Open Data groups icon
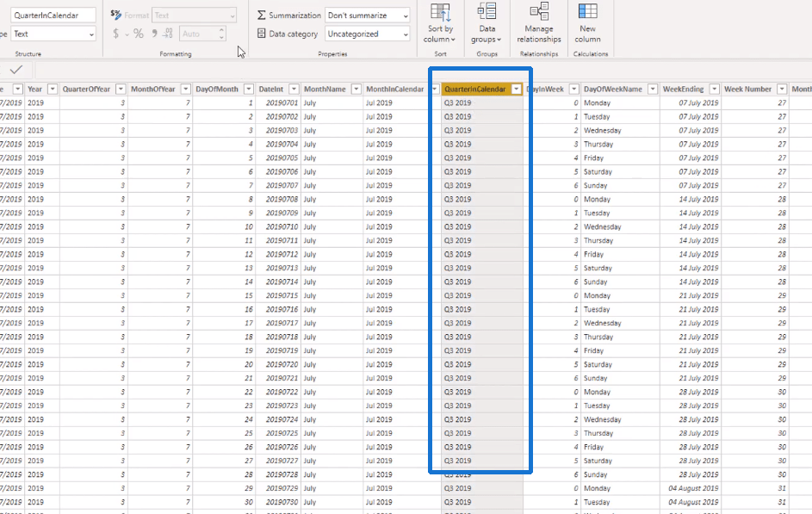812x514 pixels. click(x=487, y=11)
